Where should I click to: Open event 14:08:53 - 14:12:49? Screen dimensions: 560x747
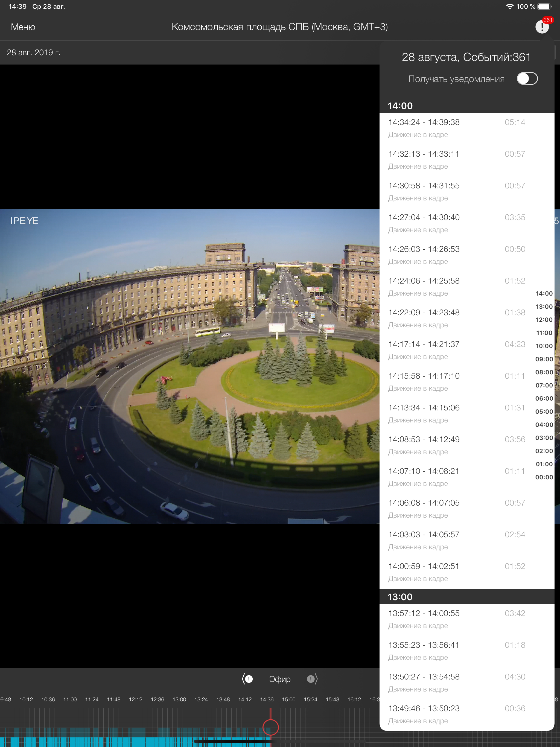[467, 446]
